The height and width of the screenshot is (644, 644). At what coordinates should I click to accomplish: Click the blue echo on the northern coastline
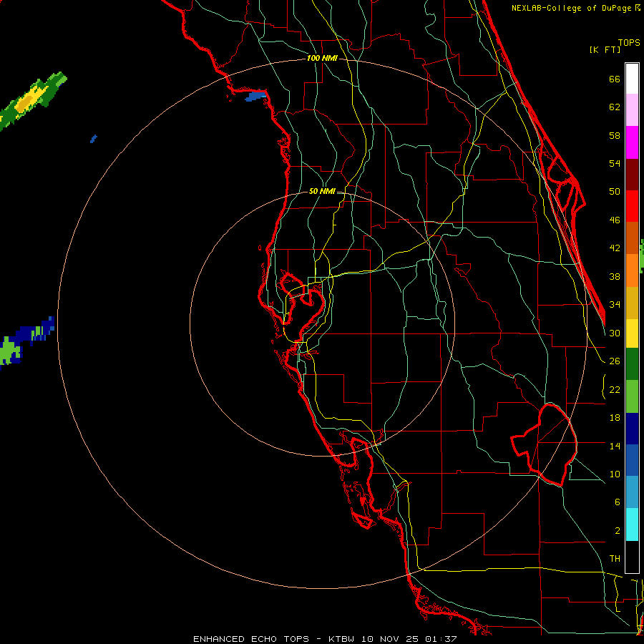(x=255, y=97)
